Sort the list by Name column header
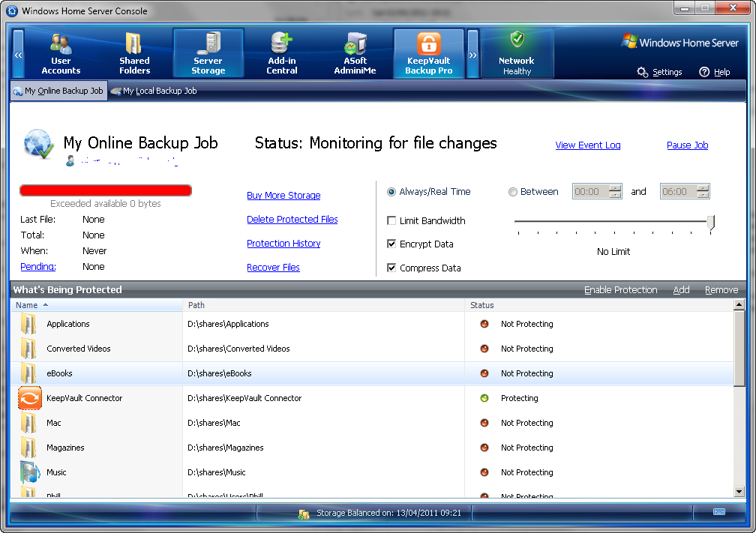The width and height of the screenshot is (756, 533). point(97,305)
